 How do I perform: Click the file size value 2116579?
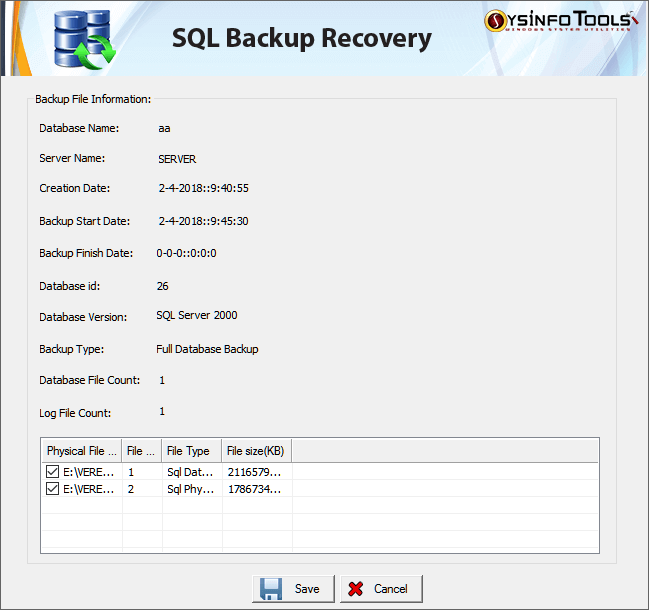(254, 471)
